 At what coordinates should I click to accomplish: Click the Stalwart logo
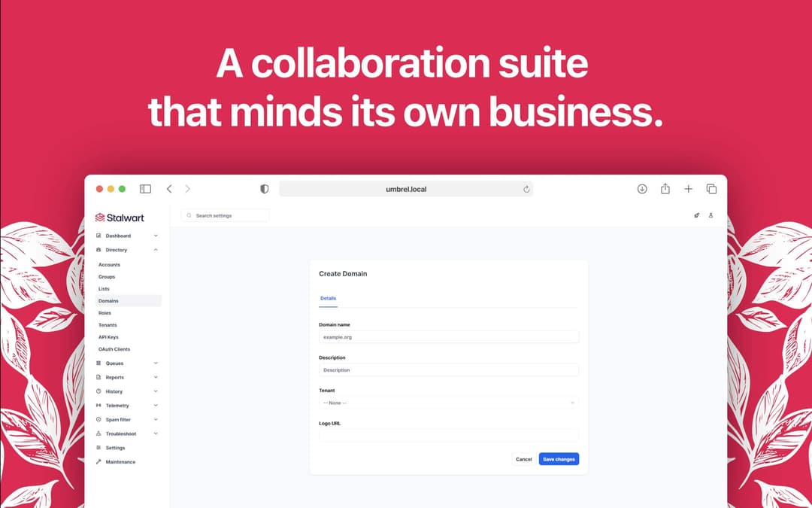(x=120, y=217)
